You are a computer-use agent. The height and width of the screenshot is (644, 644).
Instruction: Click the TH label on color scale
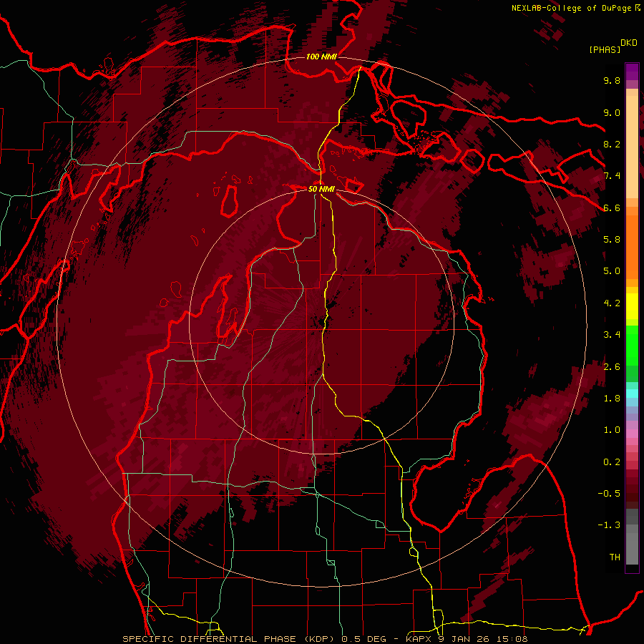(x=615, y=557)
